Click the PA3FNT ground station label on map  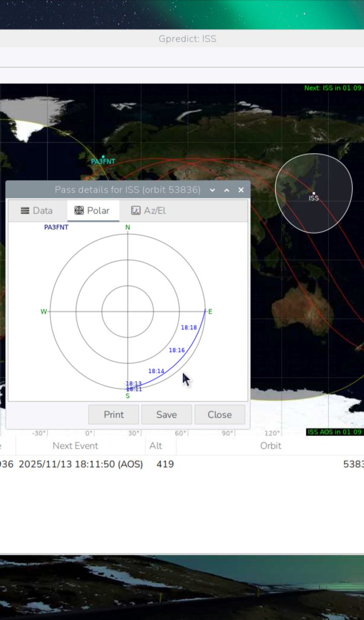pyautogui.click(x=103, y=161)
